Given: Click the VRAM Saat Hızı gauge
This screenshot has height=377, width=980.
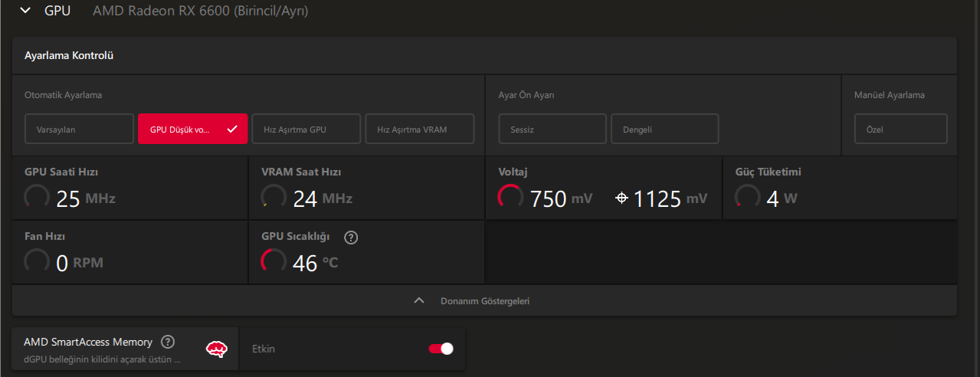Looking at the screenshot, I should pos(274,197).
